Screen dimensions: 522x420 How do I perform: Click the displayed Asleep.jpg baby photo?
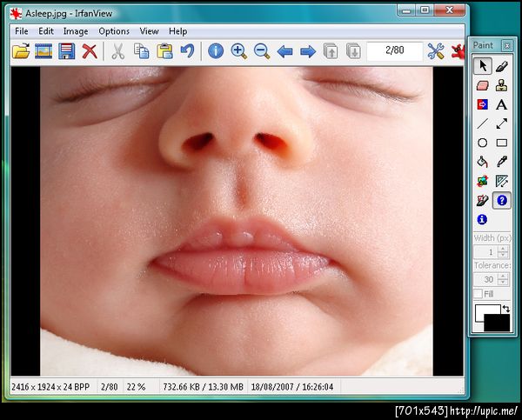(237, 221)
